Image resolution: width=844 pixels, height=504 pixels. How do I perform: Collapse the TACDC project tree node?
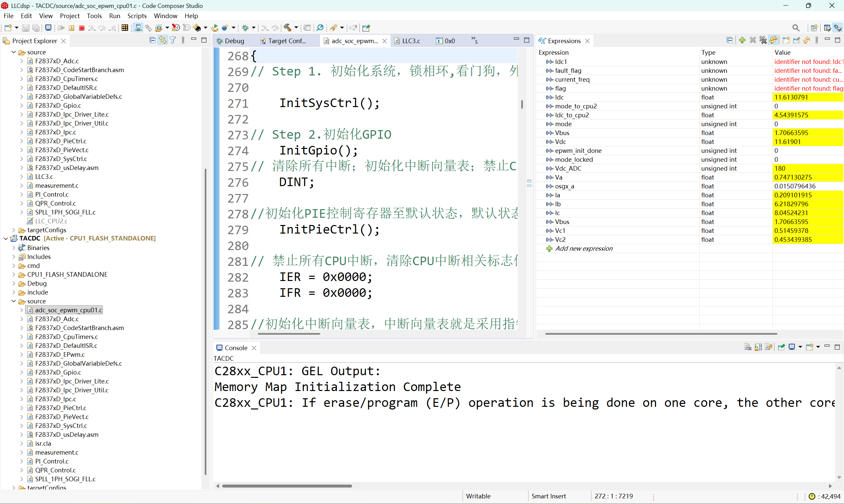coord(6,238)
